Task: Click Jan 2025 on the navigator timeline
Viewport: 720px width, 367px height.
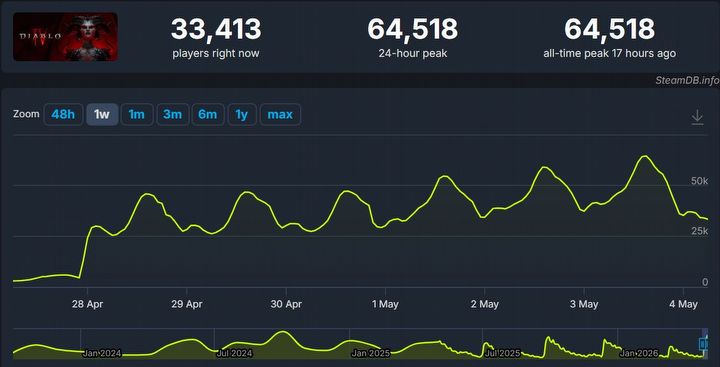Action: [370, 353]
